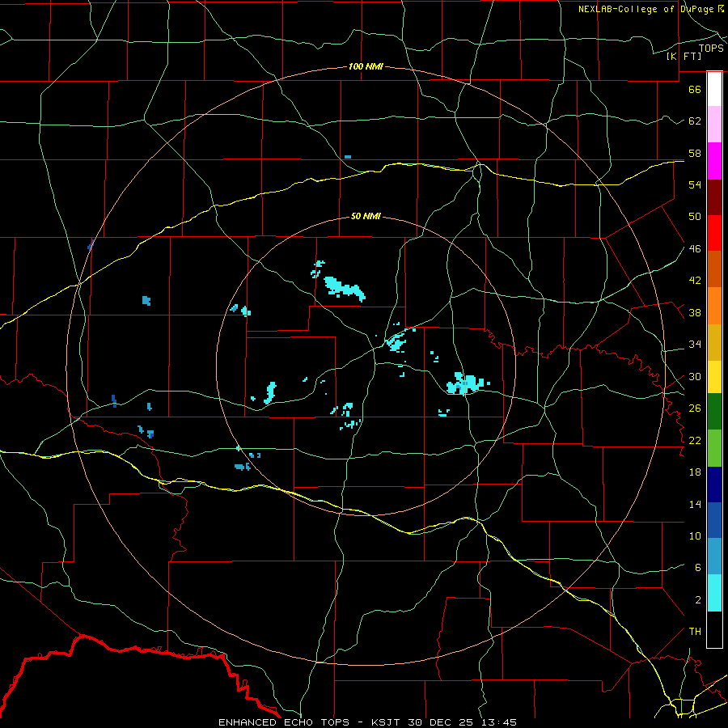Image resolution: width=728 pixels, height=728 pixels.
Task: Click the 30 legend value
Action: coord(695,376)
